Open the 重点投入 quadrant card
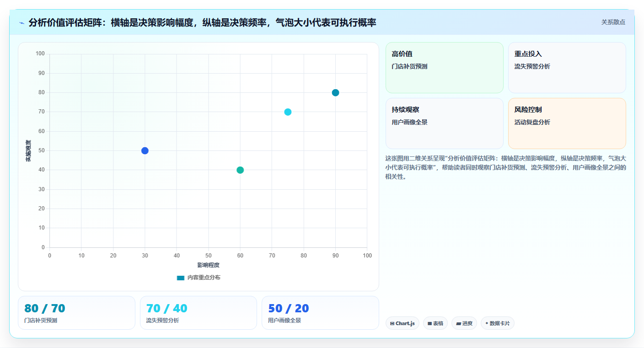This screenshot has width=644, height=348. click(567, 68)
